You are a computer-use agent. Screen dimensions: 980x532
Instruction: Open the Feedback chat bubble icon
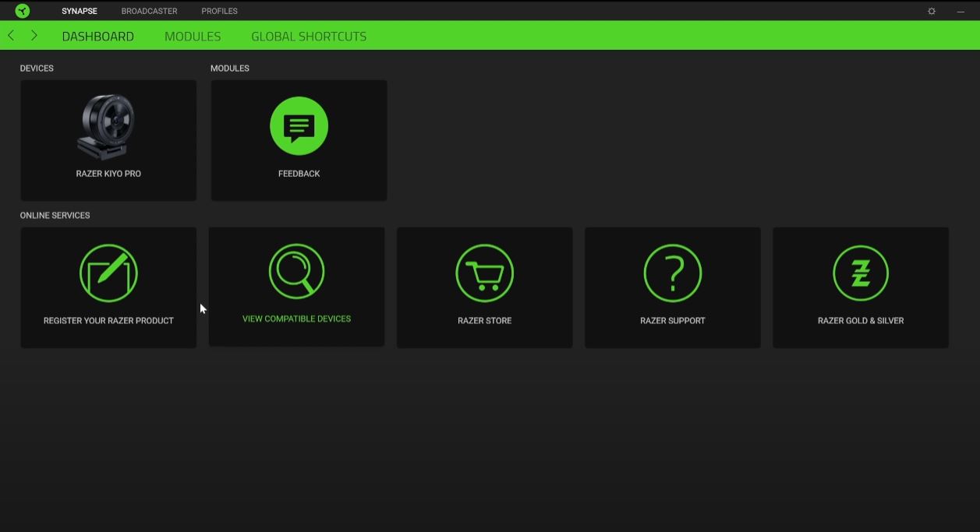tap(299, 126)
